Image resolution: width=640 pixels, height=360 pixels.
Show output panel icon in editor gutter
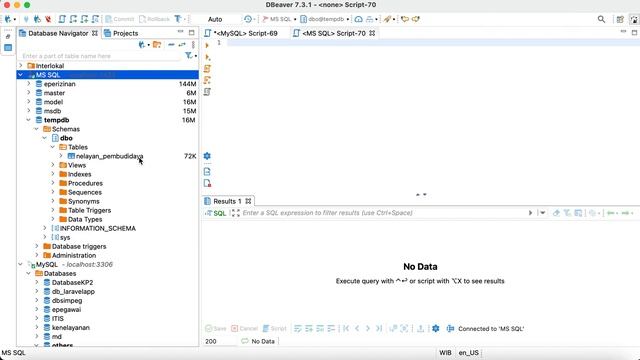(x=207, y=171)
